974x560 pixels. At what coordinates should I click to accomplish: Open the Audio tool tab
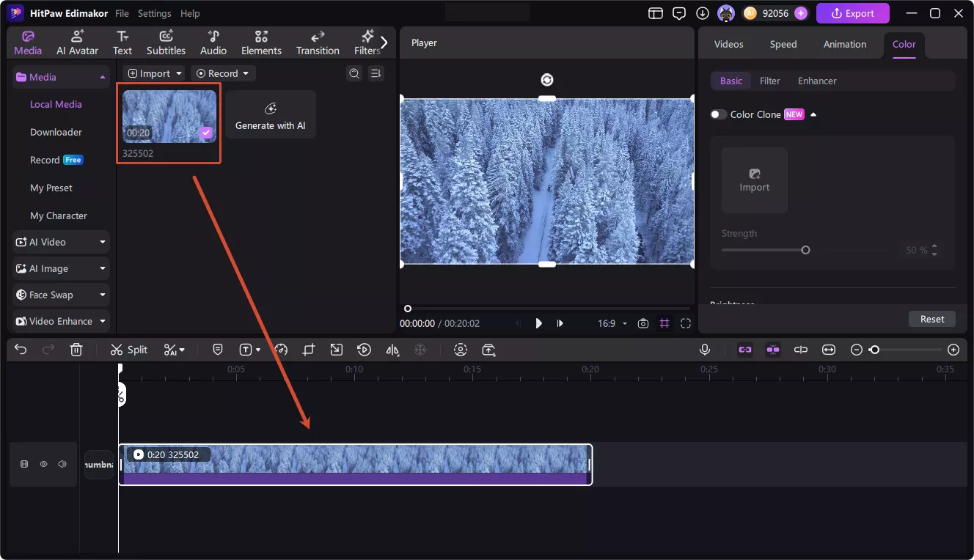coord(213,43)
